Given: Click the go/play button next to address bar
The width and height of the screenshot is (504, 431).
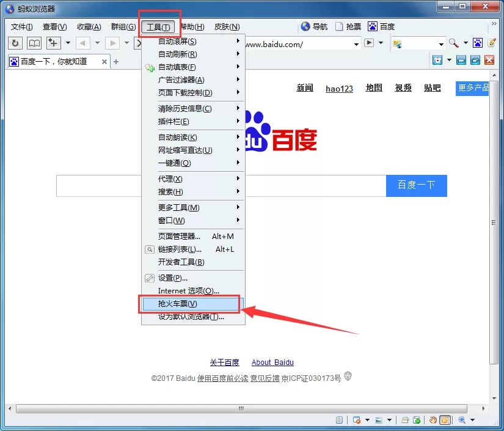Looking at the screenshot, I should [369, 43].
